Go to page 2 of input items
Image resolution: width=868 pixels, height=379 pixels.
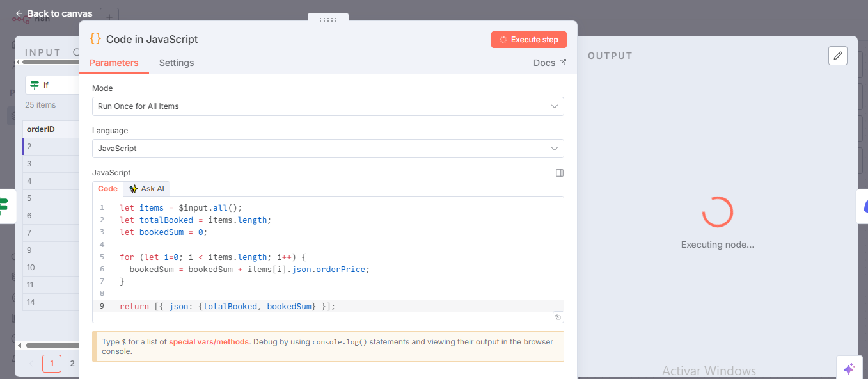click(72, 364)
